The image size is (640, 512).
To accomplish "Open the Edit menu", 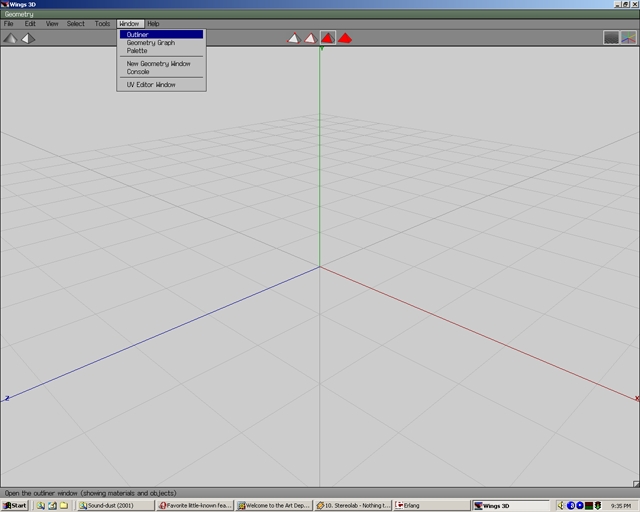I will (30, 24).
